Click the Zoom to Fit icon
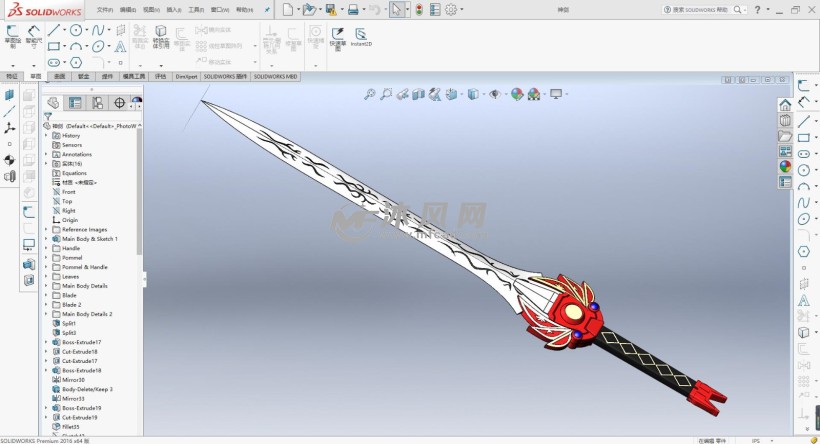820x444 pixels. [370, 94]
